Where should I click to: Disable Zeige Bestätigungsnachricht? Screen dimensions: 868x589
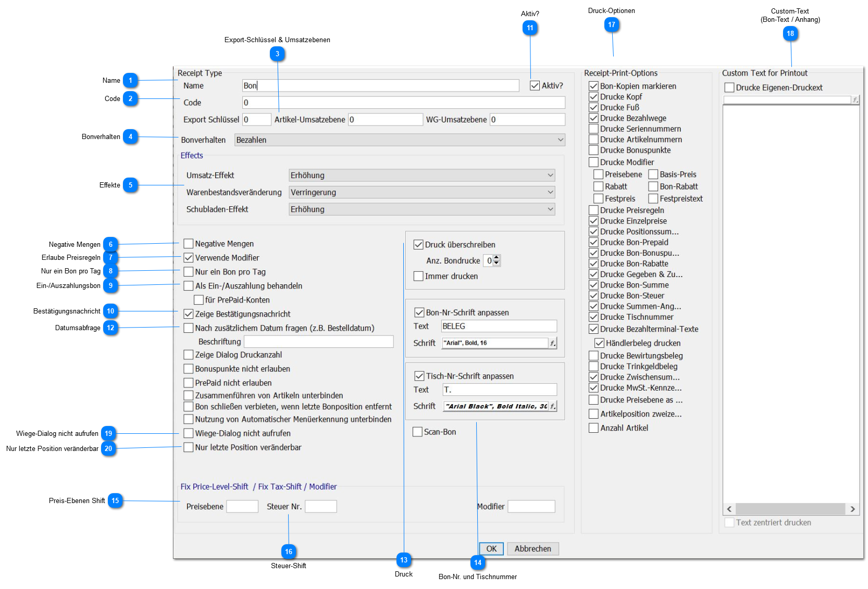coord(189,314)
